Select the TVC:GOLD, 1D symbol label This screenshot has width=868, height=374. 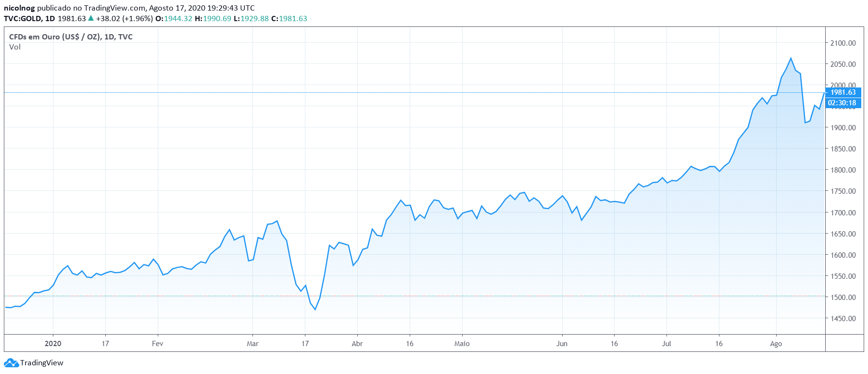pyautogui.click(x=29, y=19)
